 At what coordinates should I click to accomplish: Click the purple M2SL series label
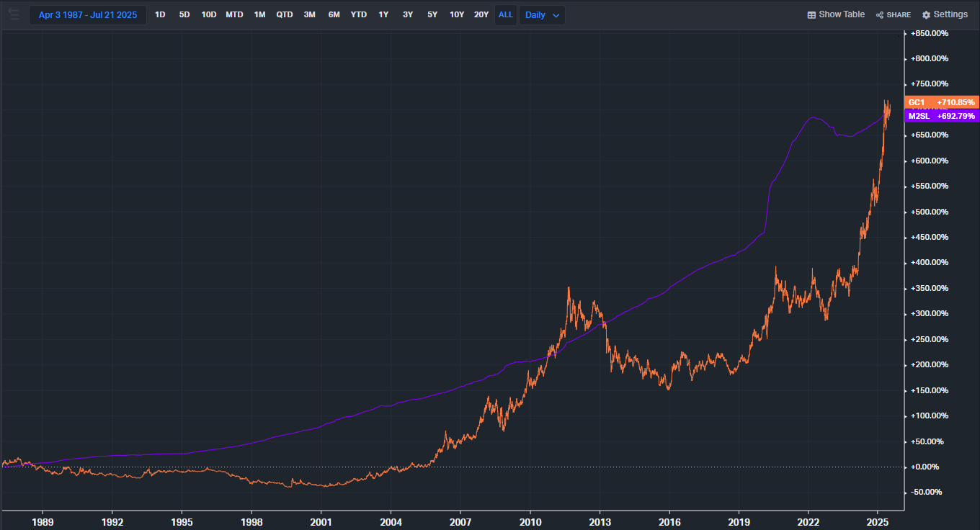pos(919,116)
